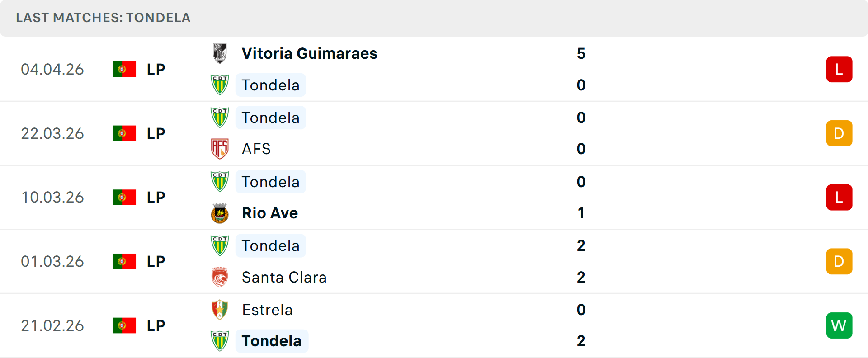Click the Portugal flag in the 21.02.26 row
Image resolution: width=868 pixels, height=358 pixels.
[124, 325]
